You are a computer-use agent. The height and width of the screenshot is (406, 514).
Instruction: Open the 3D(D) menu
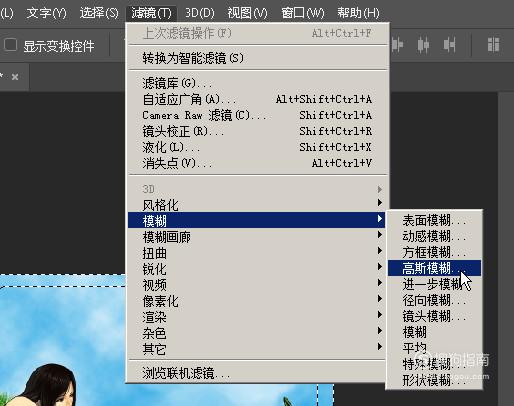click(200, 13)
